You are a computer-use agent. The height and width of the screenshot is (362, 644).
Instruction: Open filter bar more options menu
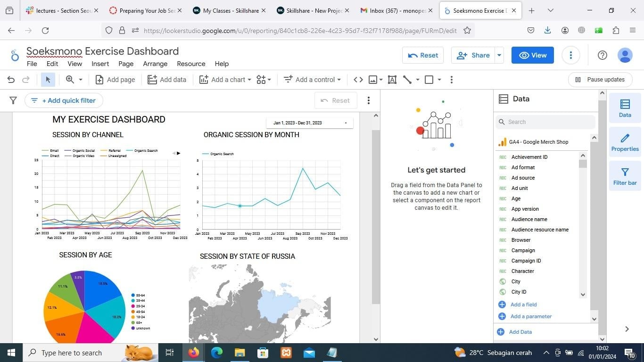(369, 100)
